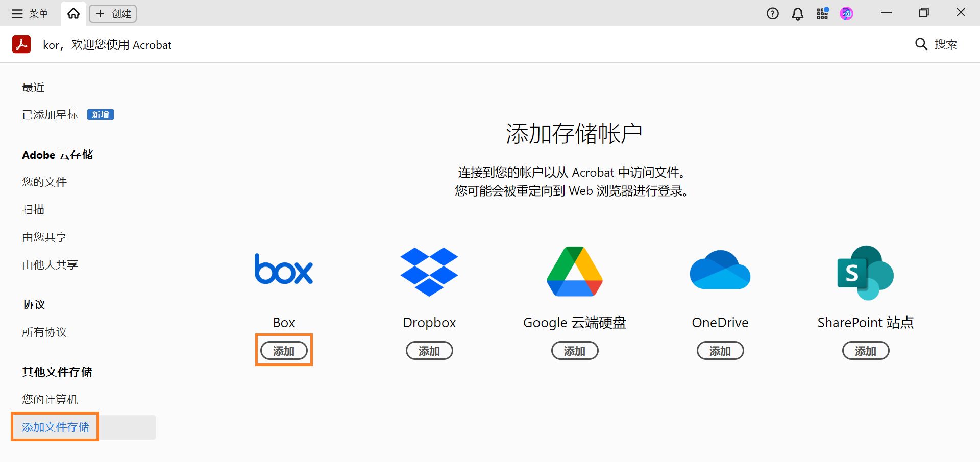This screenshot has width=980, height=462.
Task: Open 最近 in the sidebar
Action: click(x=33, y=87)
